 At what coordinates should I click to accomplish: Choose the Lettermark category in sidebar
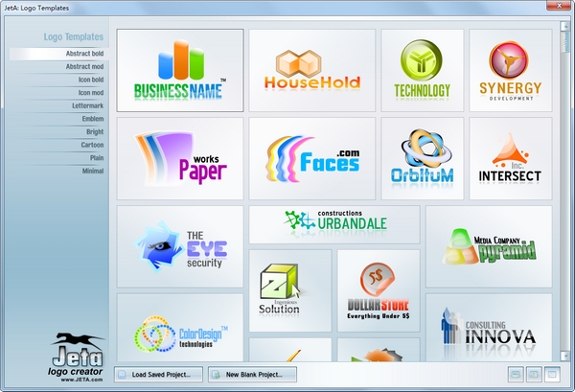[x=87, y=105]
